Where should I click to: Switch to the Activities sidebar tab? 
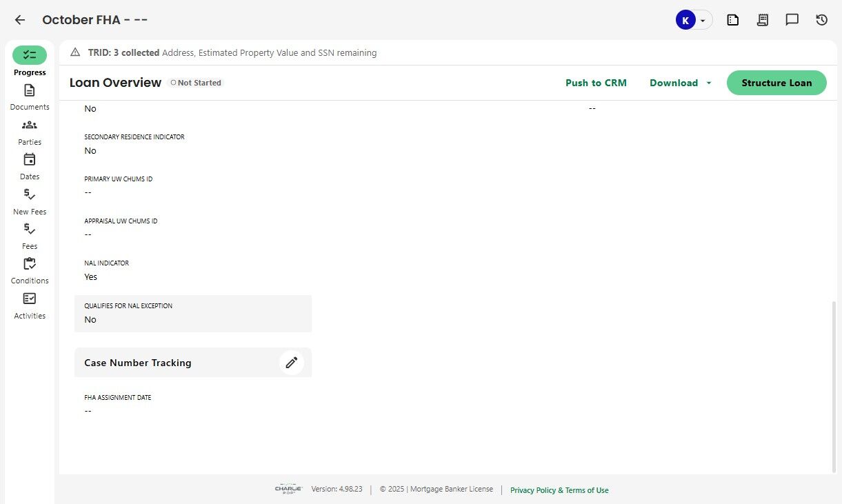pos(30,305)
